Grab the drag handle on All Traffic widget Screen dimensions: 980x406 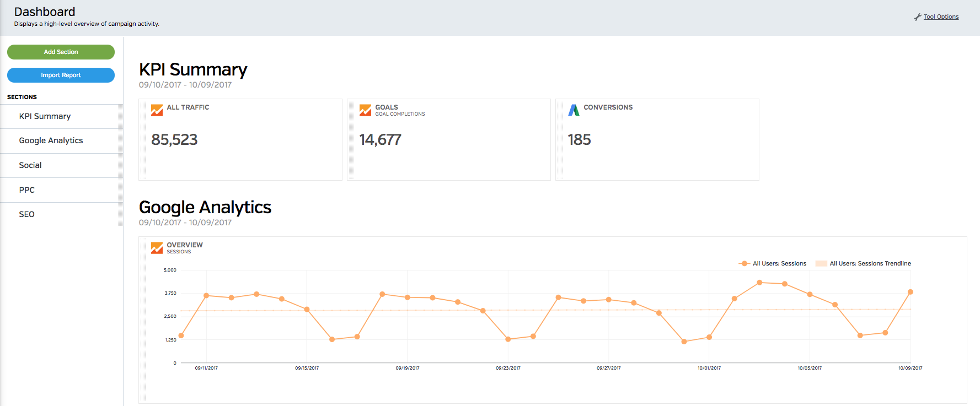[142, 139]
